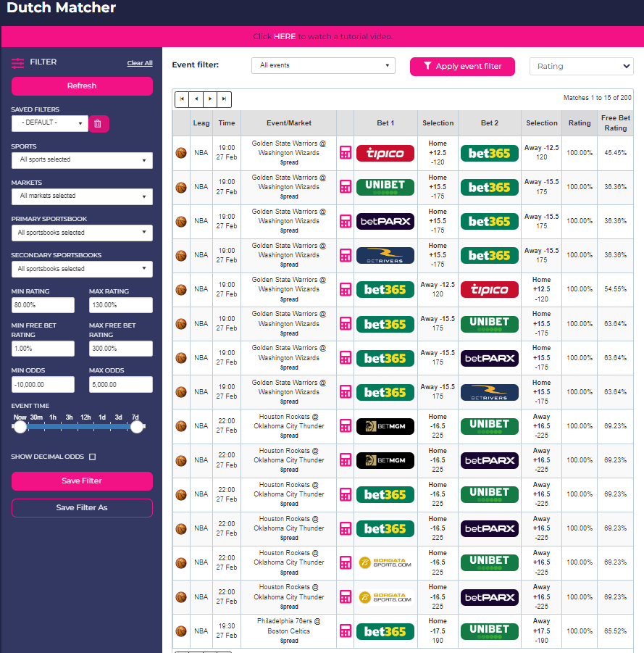Click the basketball icon in the 76ers row

click(181, 631)
